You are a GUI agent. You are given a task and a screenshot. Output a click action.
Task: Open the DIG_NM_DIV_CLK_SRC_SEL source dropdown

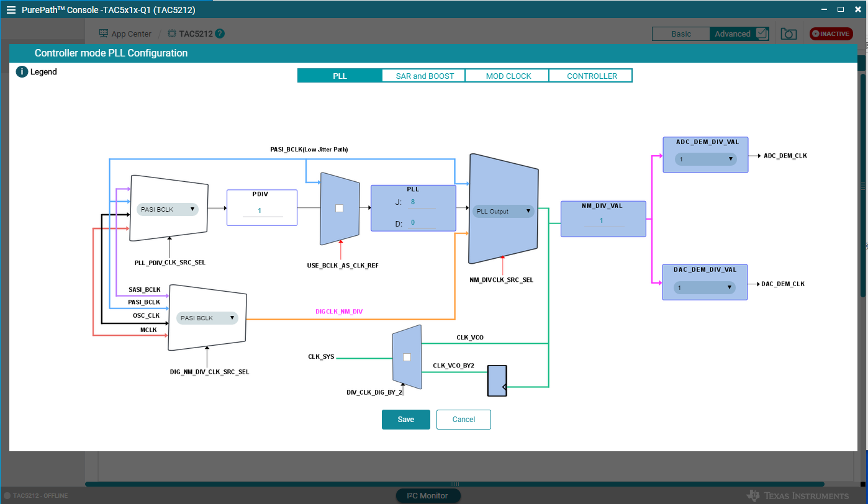pyautogui.click(x=207, y=318)
